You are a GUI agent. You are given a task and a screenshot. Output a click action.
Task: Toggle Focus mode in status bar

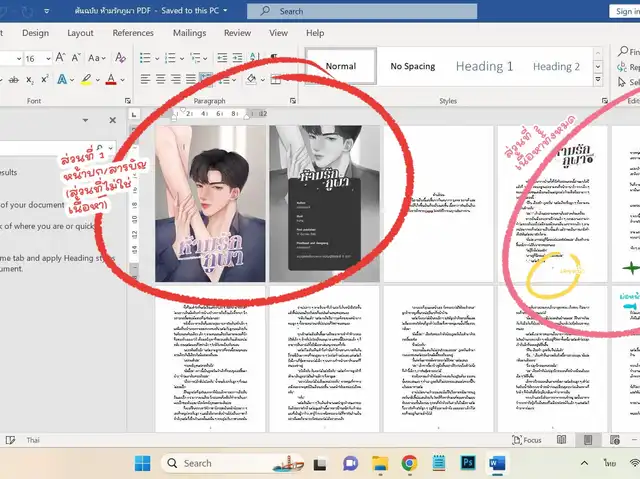coord(525,440)
